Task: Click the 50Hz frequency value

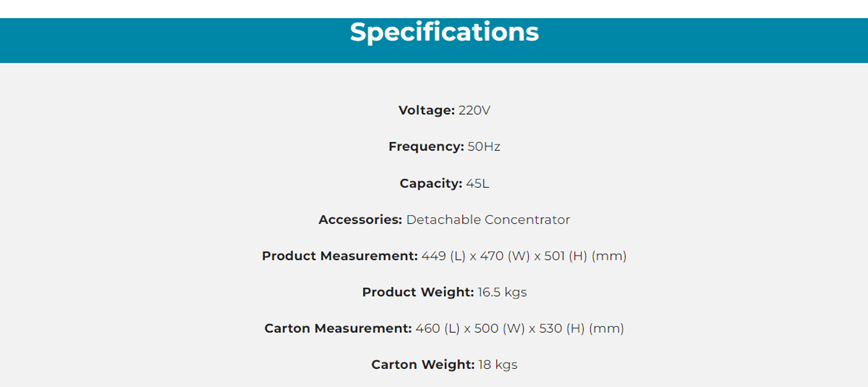Action: click(484, 146)
